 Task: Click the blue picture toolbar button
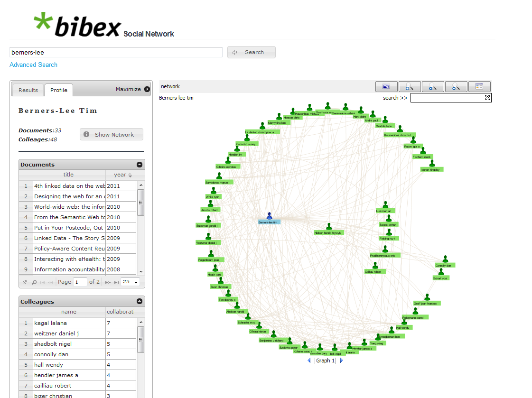[386, 87]
